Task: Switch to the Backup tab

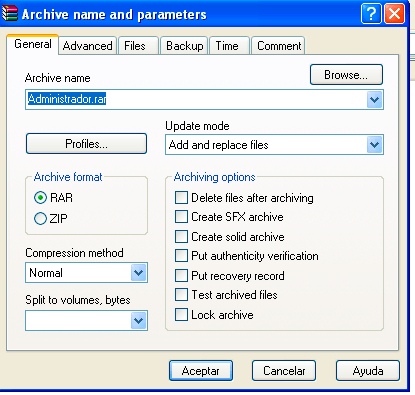Action: coord(185,46)
